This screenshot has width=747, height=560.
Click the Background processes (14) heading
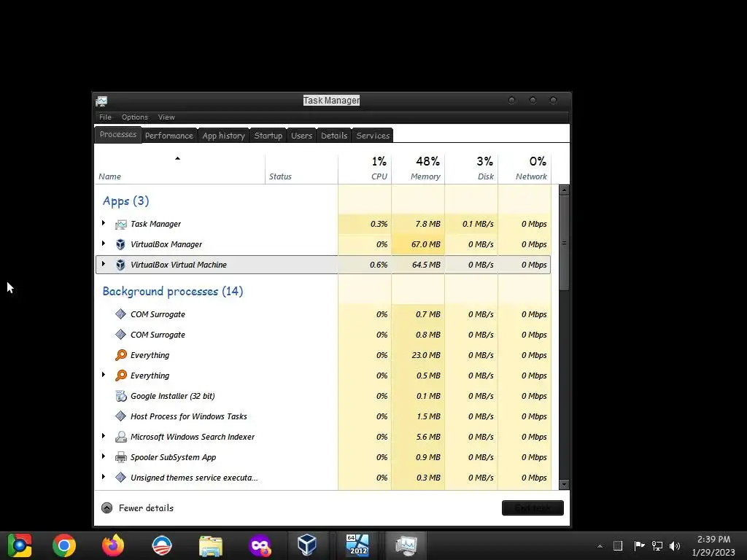173,292
